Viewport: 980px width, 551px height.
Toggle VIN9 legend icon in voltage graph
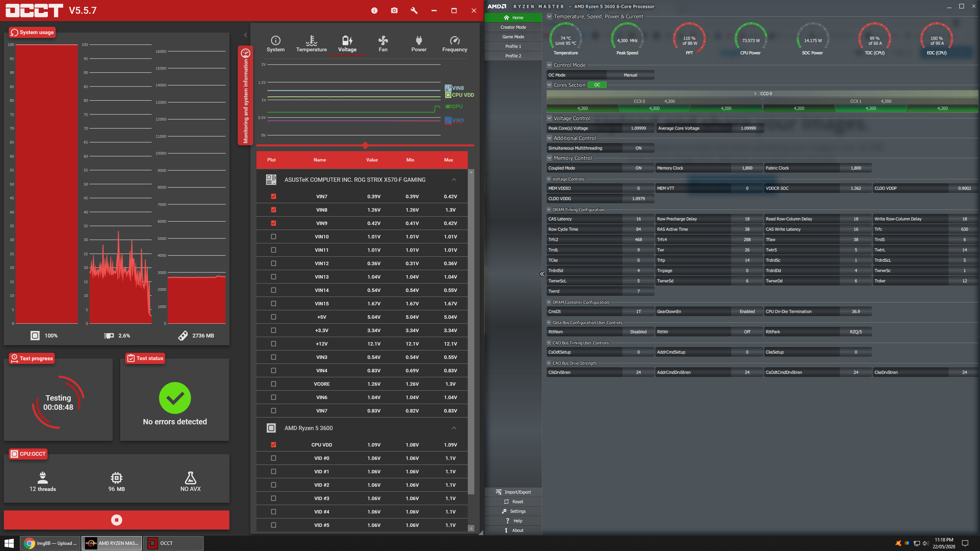click(x=448, y=121)
